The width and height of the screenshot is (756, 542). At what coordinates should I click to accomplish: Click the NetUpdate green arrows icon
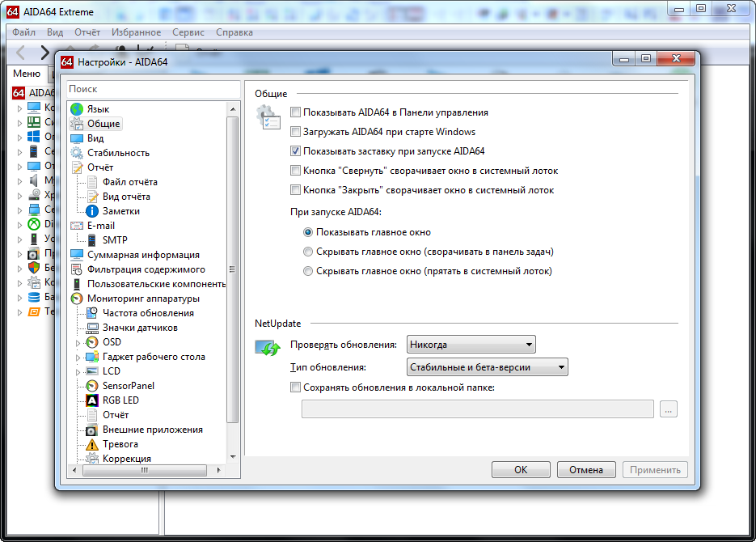(268, 347)
